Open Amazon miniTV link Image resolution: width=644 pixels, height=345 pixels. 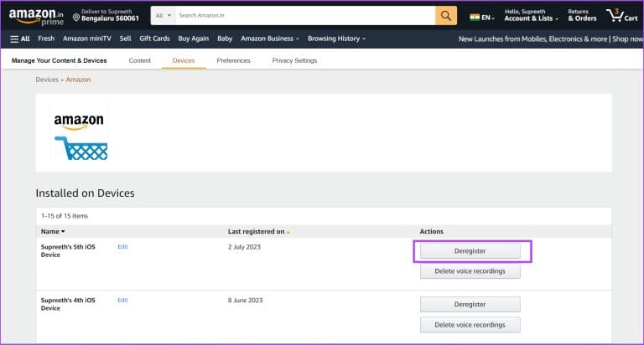tap(87, 39)
